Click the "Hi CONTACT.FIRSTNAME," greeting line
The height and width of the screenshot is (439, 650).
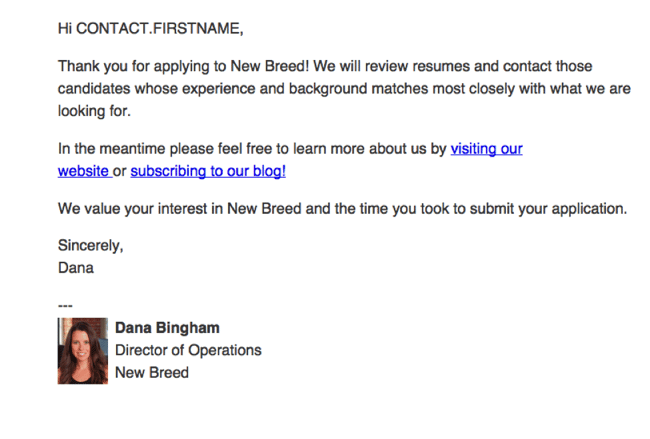coord(150,28)
